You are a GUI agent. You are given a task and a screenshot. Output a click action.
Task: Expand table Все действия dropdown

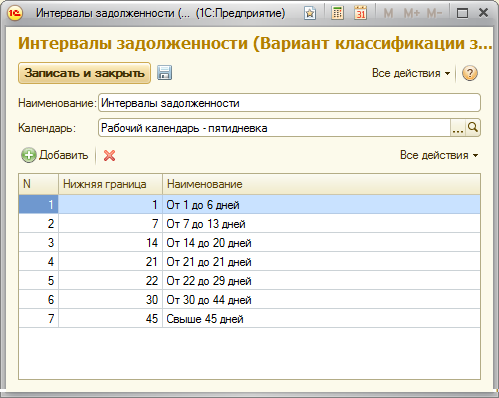click(x=439, y=155)
